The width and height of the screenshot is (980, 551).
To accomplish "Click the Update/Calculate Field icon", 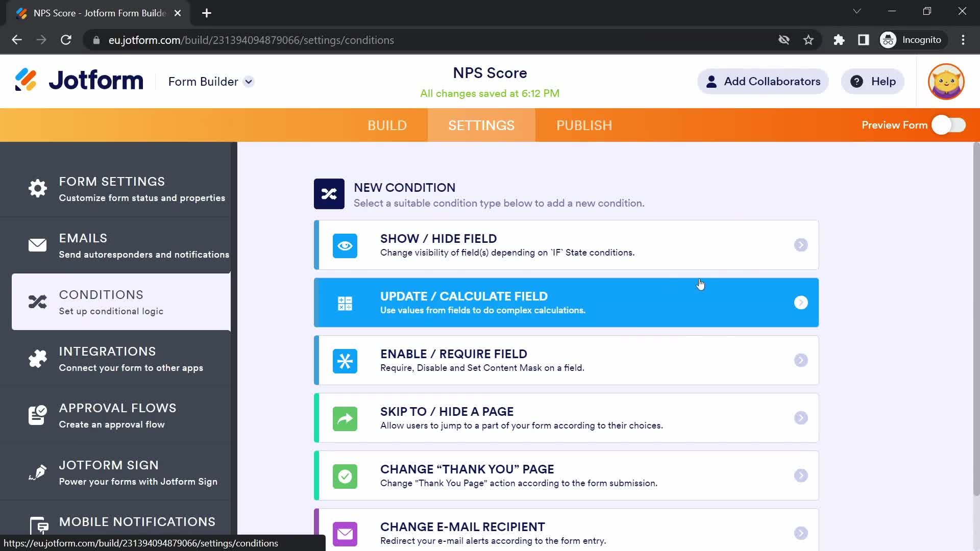I will click(x=345, y=303).
